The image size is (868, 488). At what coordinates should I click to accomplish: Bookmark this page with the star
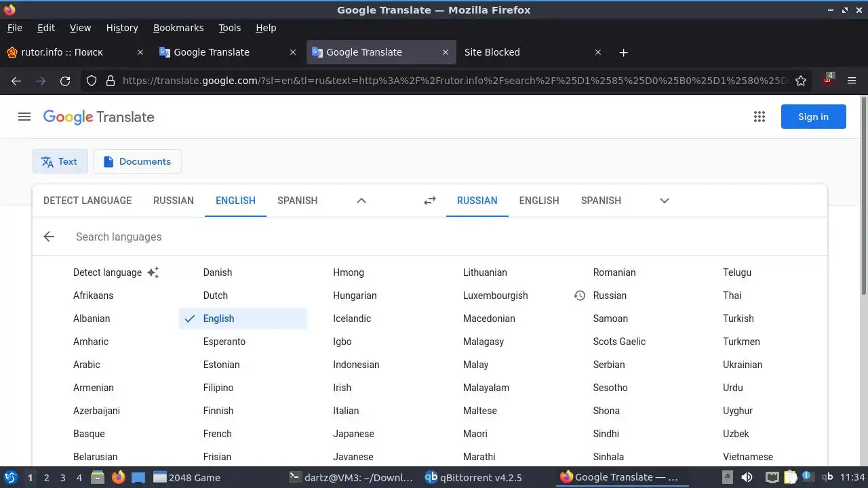point(801,81)
